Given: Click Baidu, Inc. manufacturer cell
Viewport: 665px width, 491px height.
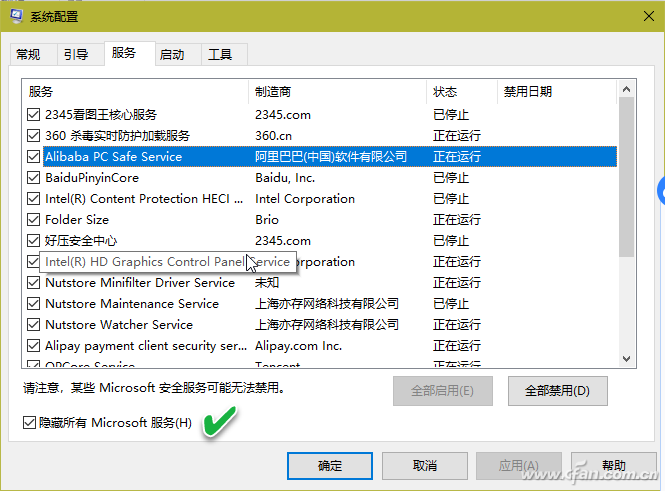Looking at the screenshot, I should (x=285, y=178).
